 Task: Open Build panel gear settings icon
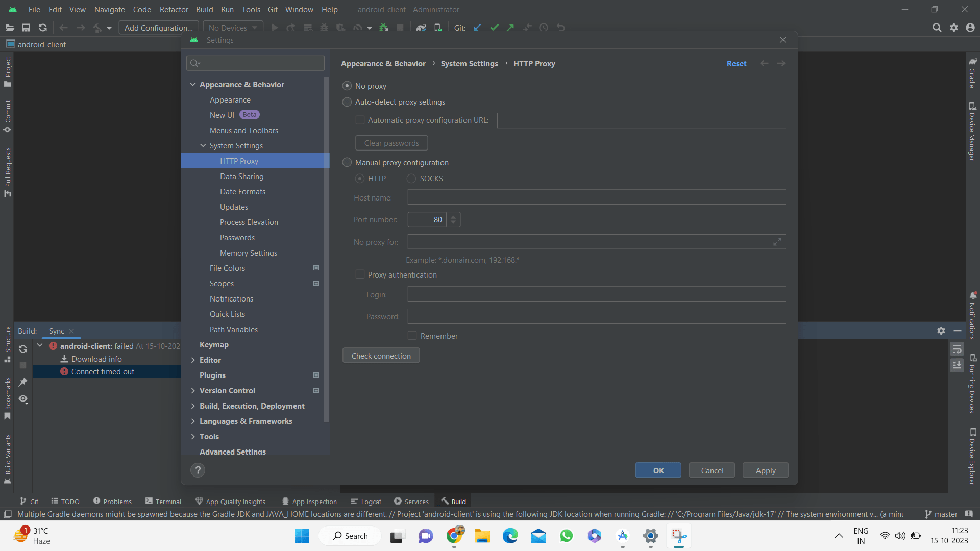tap(941, 331)
